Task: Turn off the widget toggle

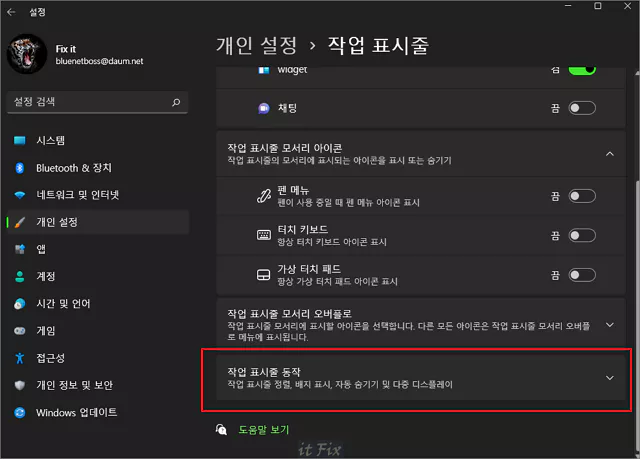Action: pos(582,70)
